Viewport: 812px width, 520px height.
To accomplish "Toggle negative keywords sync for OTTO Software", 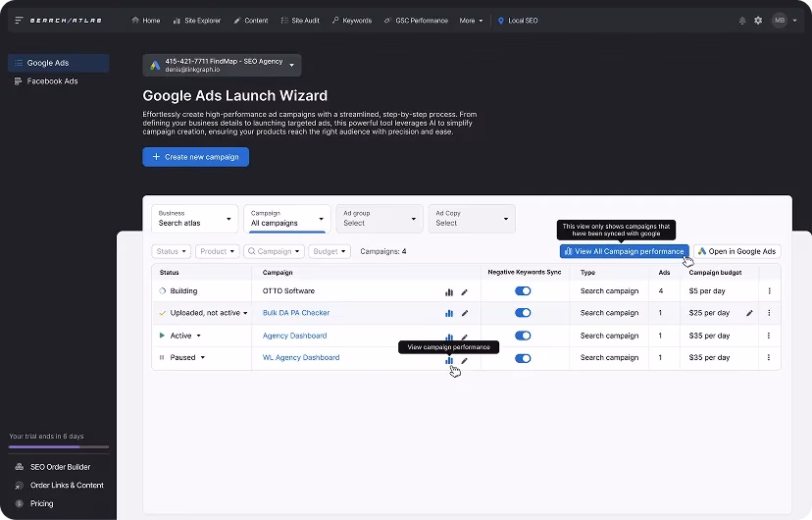I will [x=523, y=291].
